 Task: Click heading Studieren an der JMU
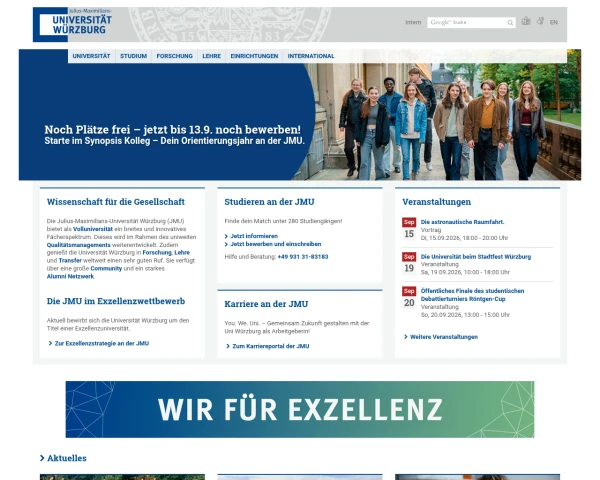[x=269, y=202]
